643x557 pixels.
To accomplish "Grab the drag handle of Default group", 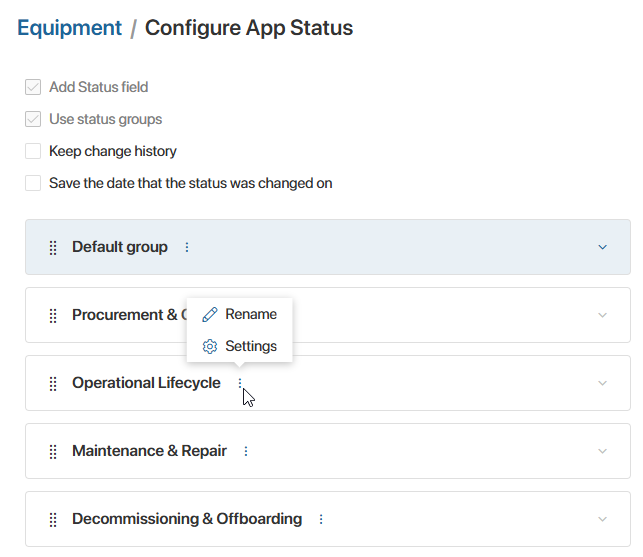I will 53,247.
